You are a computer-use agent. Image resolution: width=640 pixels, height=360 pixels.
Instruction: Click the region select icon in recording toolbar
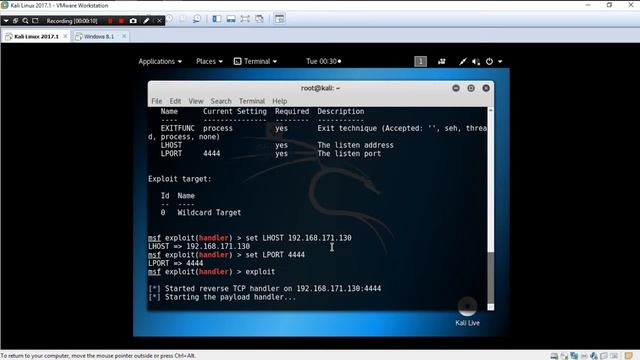click(x=35, y=21)
